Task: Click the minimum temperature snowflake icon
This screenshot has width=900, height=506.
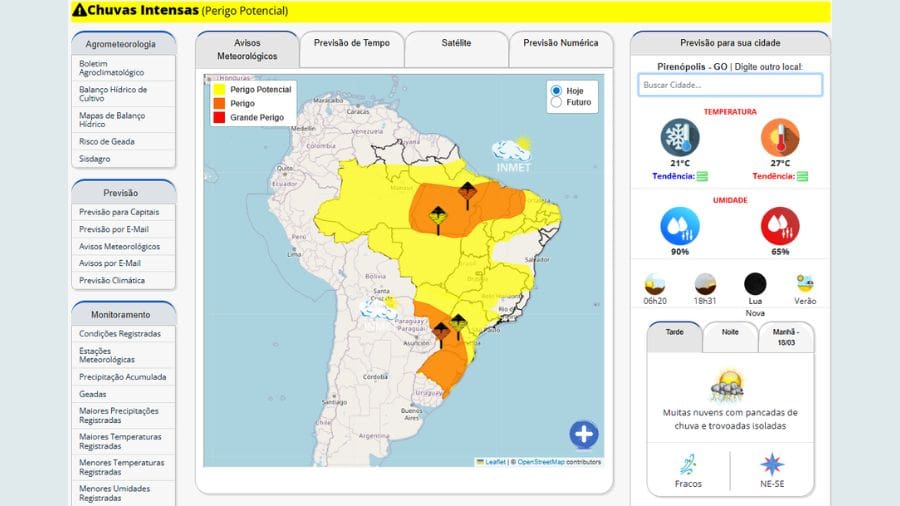Action: point(680,138)
